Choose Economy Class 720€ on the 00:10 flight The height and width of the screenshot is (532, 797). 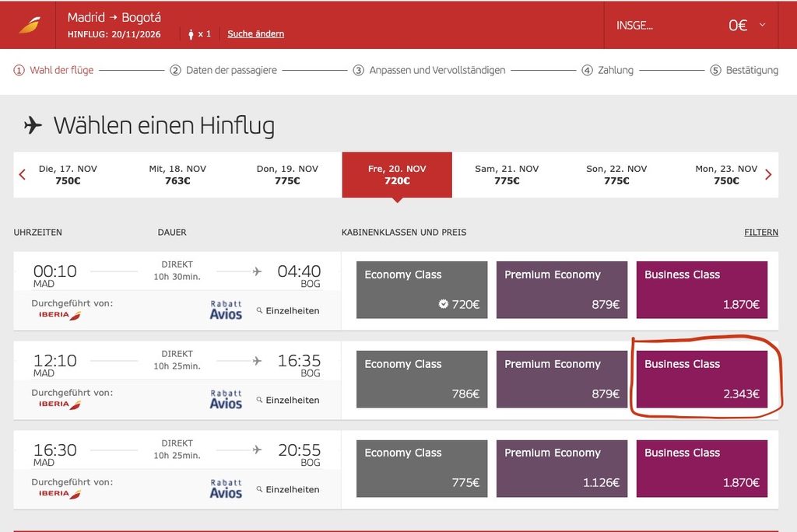coord(422,289)
